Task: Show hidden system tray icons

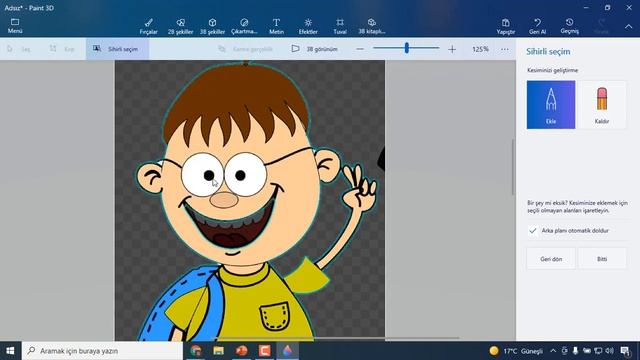Action: [x=553, y=351]
